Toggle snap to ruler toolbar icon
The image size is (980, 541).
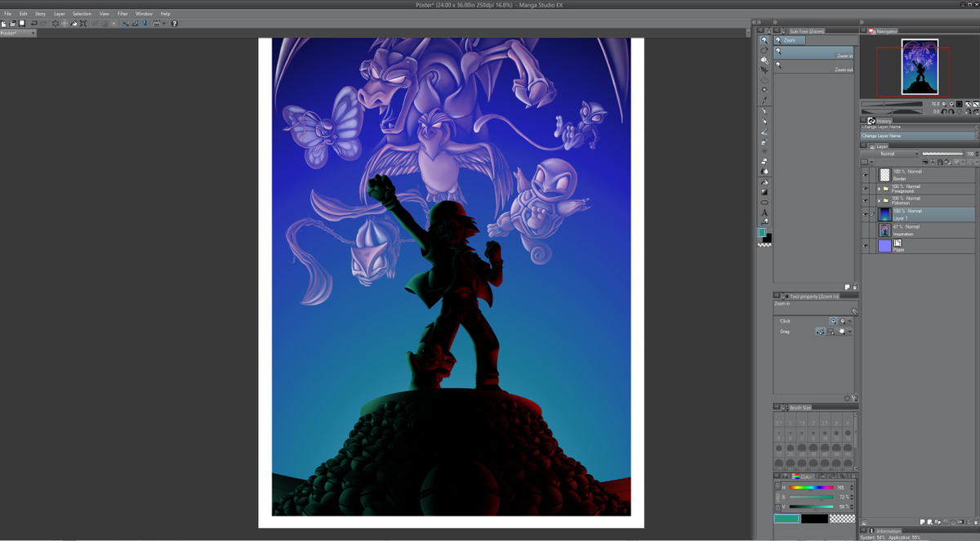pyautogui.click(x=126, y=24)
